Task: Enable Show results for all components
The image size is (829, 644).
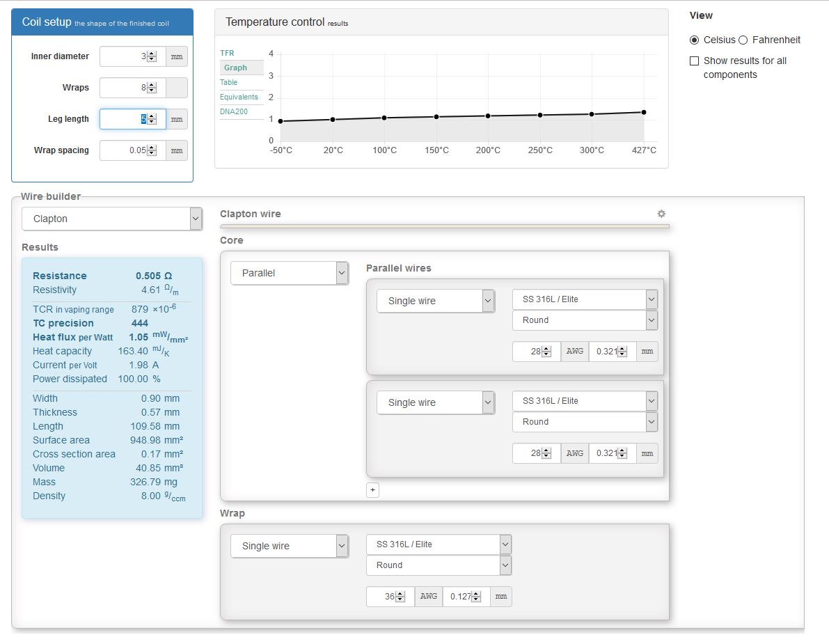Action: coord(694,61)
